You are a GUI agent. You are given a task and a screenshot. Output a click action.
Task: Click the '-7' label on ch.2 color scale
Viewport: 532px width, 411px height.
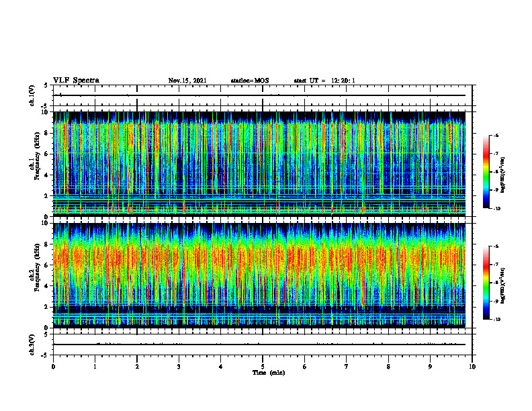tap(496, 265)
